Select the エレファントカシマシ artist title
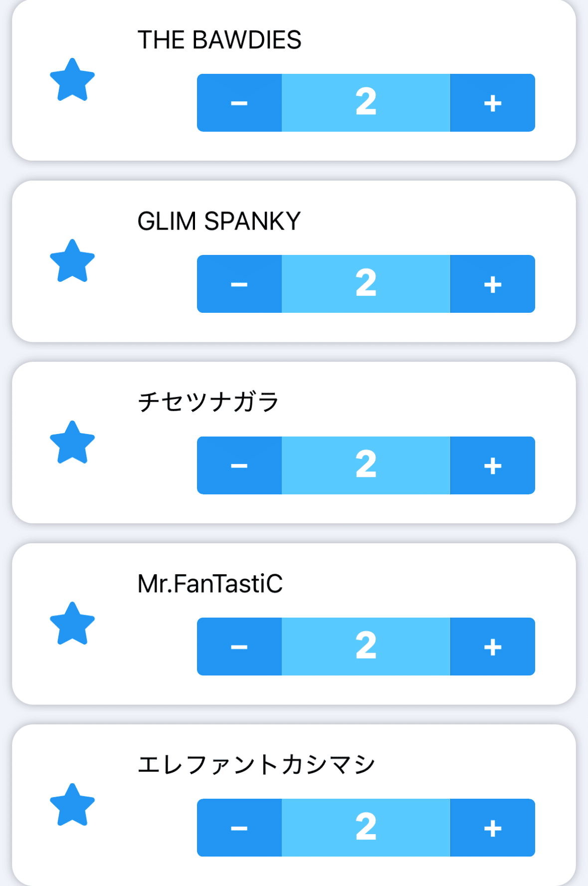The height and width of the screenshot is (886, 588). (256, 765)
